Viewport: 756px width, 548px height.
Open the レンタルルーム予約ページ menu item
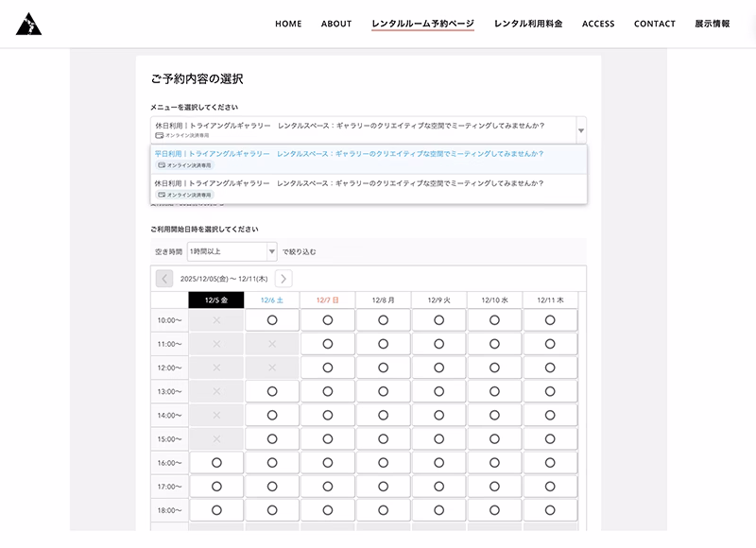click(x=422, y=24)
